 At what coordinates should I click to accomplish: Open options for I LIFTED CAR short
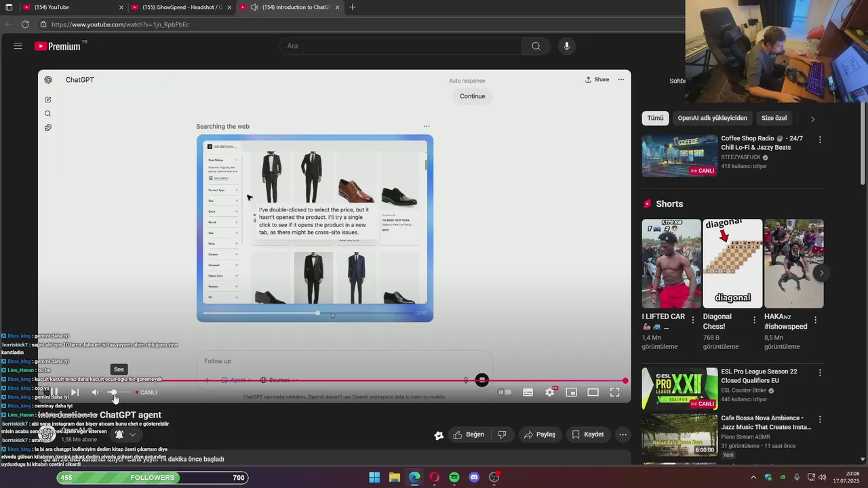[693, 320]
